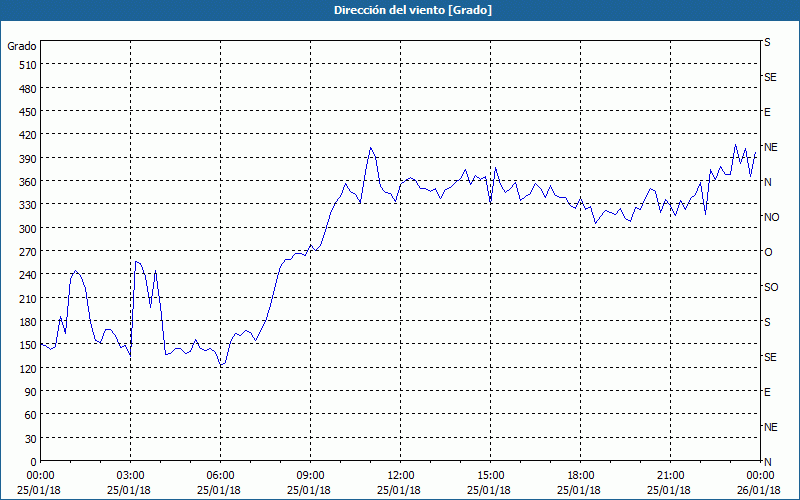Screen dimensions: 800x500
Task: Select the 450 y-axis value
Action: [x=28, y=112]
